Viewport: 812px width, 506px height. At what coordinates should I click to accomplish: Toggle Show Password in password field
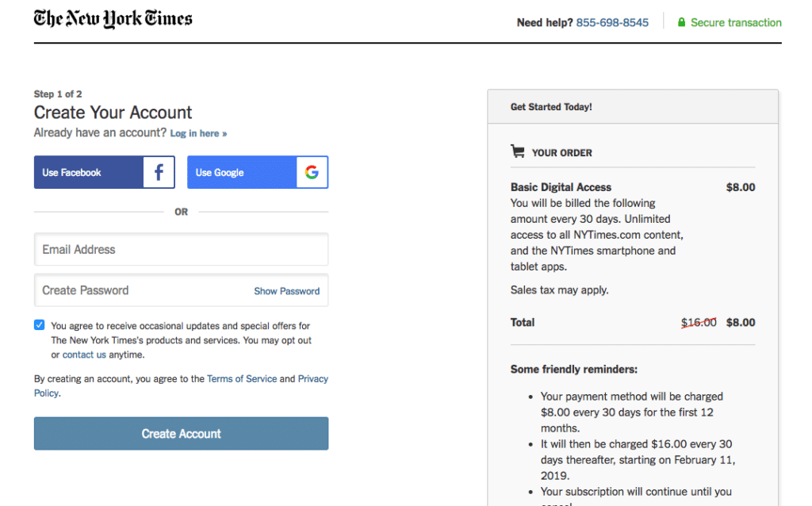point(286,291)
